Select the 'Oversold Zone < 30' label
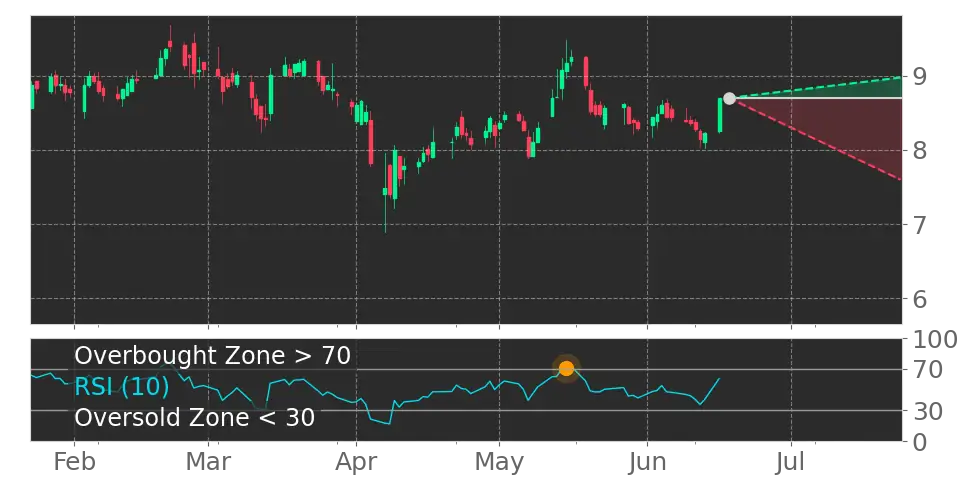Screen dimensions: 972x486 point(195,417)
